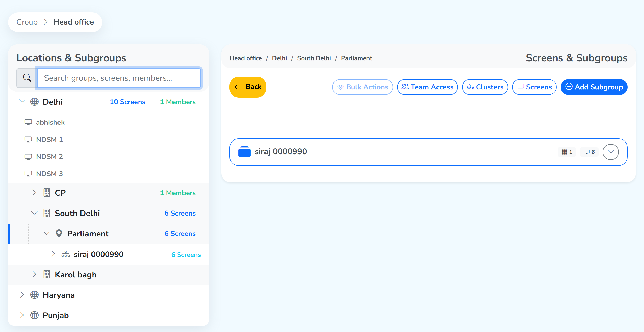Click the 1 Members link for Delhi
The width and height of the screenshot is (644, 332).
(x=178, y=102)
